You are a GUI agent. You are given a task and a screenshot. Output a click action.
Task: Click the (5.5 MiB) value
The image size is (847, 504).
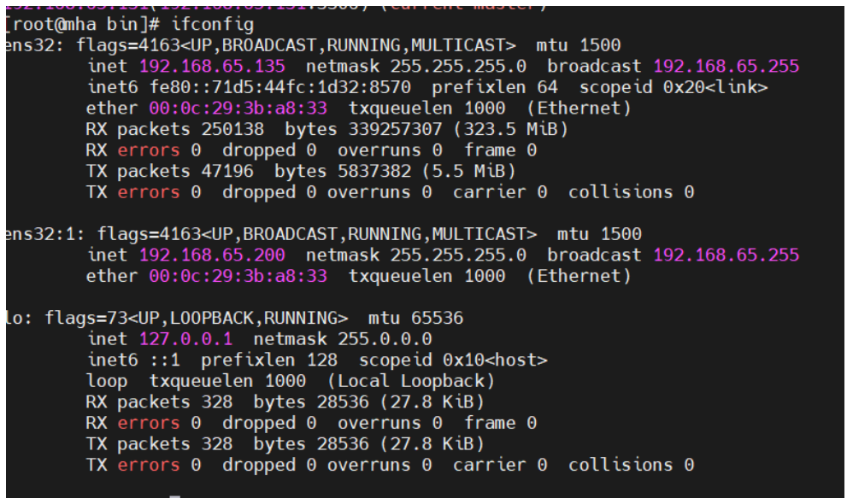[469, 172]
